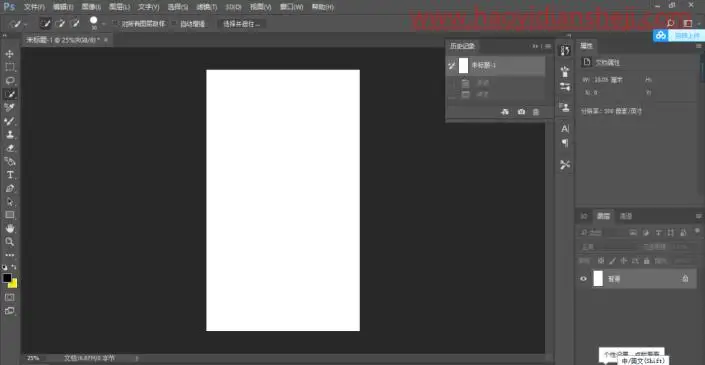This screenshot has height=365, width=705.
Task: Select the Horizontal Type tool
Action: point(9,175)
